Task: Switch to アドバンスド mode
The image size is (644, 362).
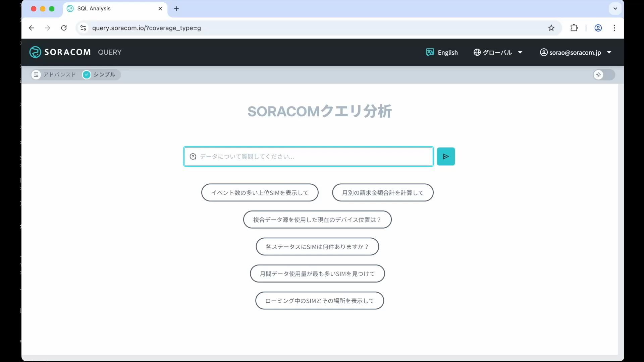Action: point(54,74)
